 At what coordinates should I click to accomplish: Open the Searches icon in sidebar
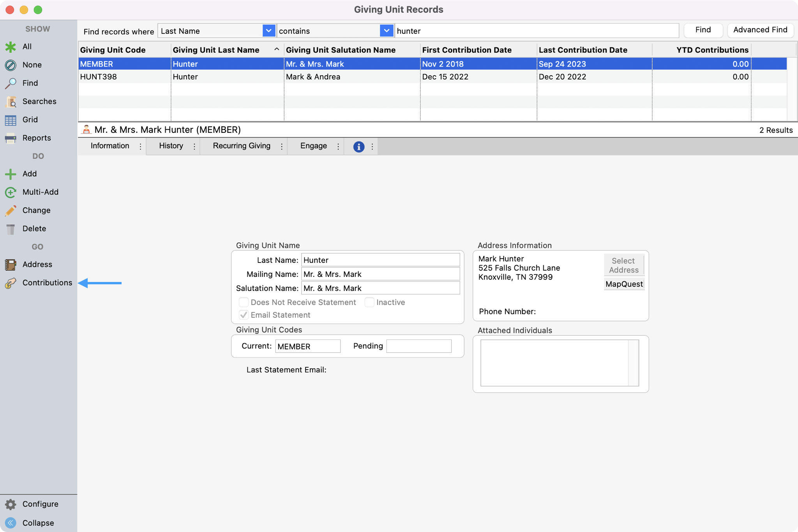pos(11,102)
